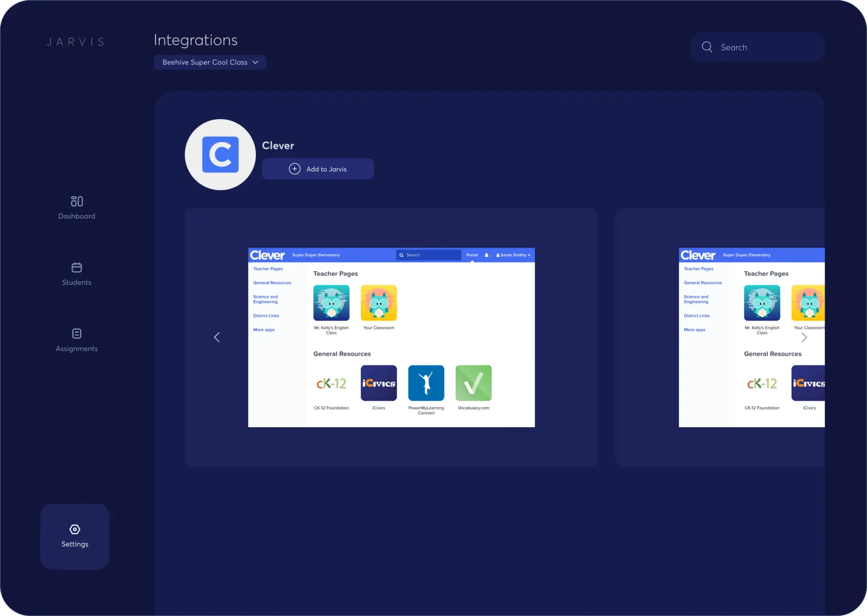
Task: Open the Assignments sidebar item
Action: (76, 340)
